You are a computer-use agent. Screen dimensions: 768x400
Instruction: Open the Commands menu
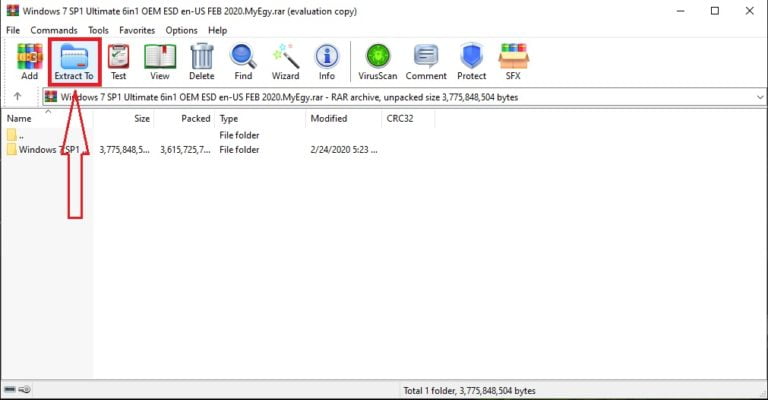(54, 30)
